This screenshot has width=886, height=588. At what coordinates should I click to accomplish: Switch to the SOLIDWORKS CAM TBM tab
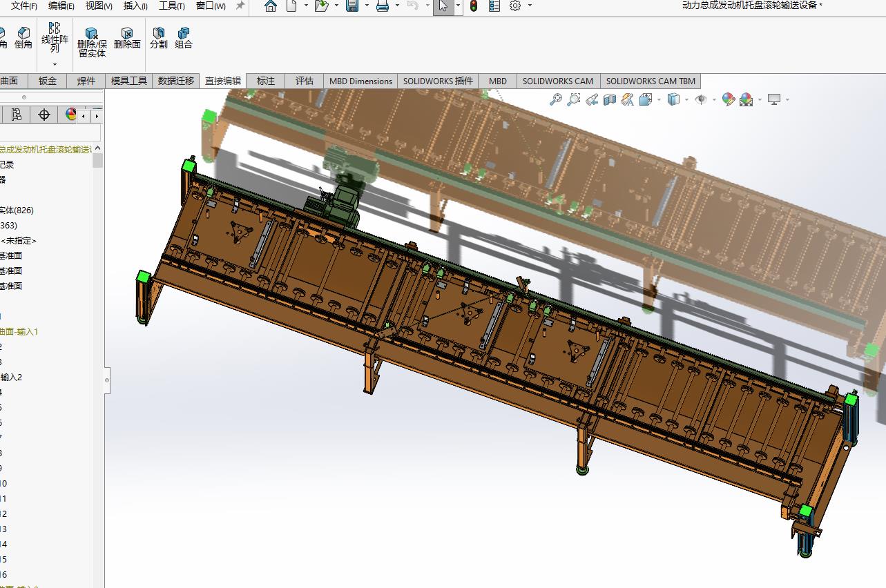pos(651,81)
